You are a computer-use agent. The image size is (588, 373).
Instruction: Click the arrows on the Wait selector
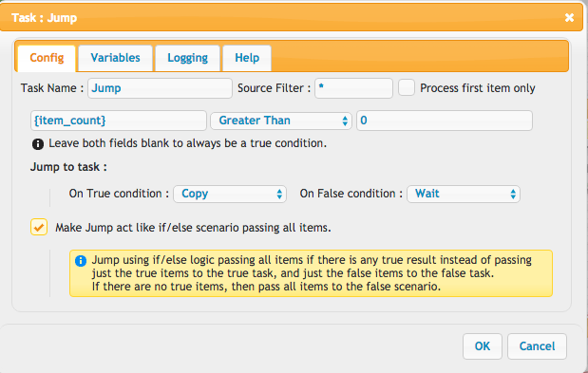[x=513, y=194]
